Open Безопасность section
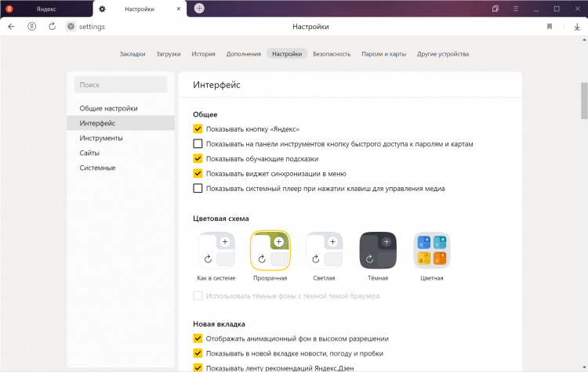Viewport: 588px width, 372px height. (332, 54)
